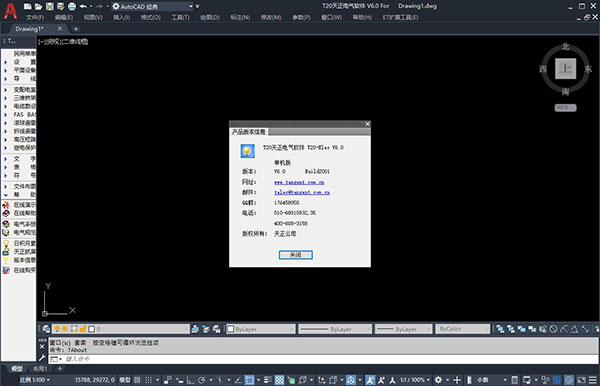
Task: Toggle the Polar tracking status bar button
Action: (202, 380)
